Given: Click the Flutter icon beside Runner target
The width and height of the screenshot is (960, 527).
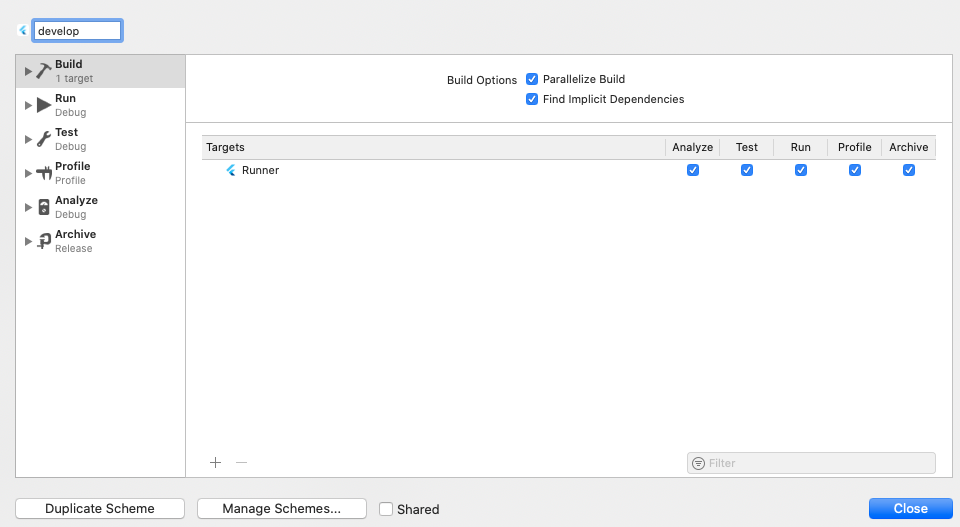Looking at the screenshot, I should point(231,170).
